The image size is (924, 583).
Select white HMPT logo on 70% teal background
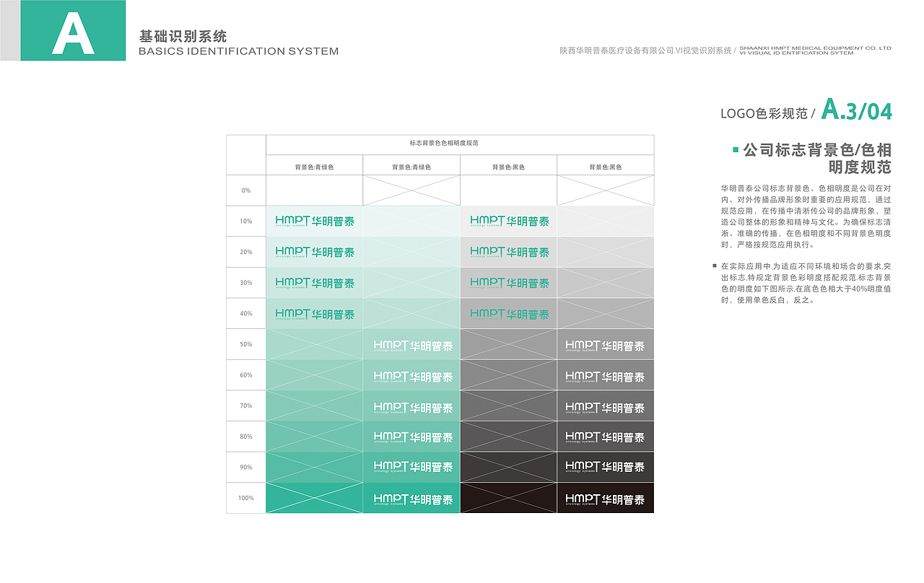pos(414,408)
